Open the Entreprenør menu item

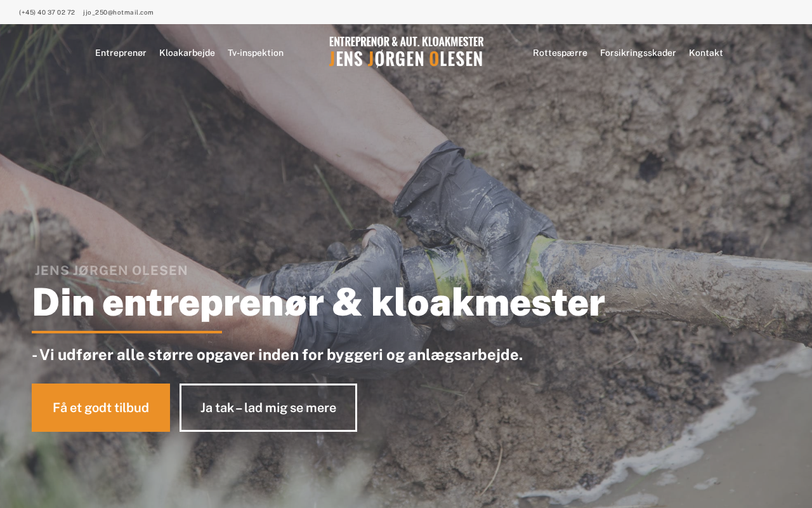(121, 53)
